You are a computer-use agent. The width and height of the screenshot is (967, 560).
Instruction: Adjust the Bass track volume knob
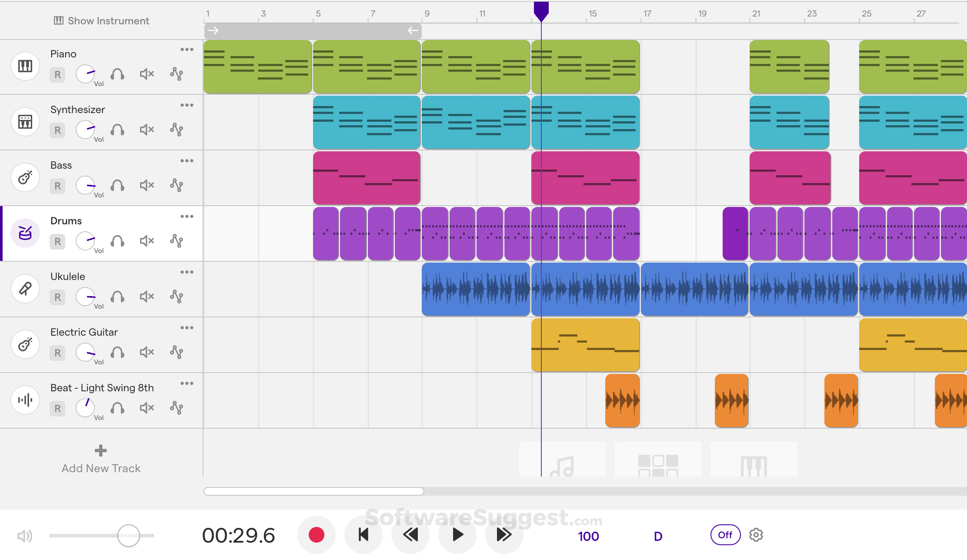click(x=86, y=185)
